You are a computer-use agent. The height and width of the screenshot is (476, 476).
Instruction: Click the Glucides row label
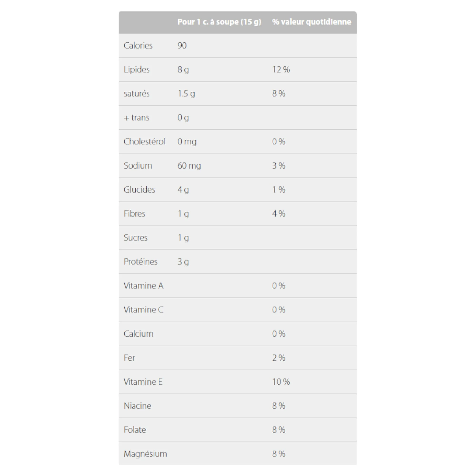point(139,190)
